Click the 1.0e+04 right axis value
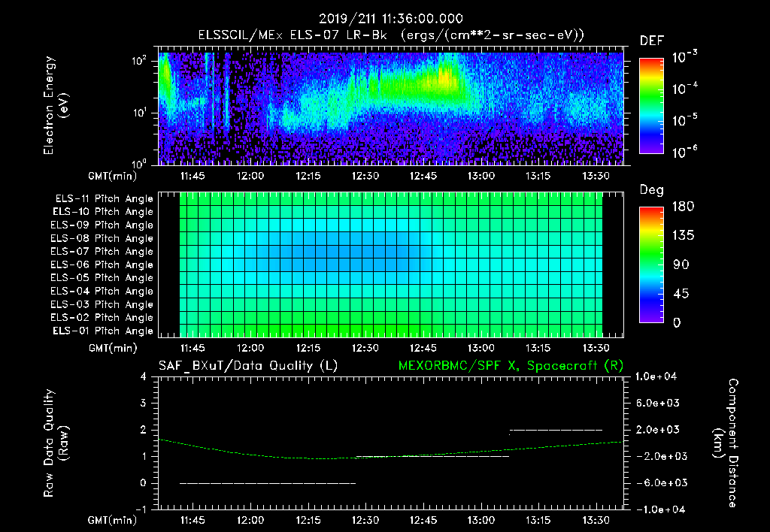 click(x=656, y=376)
